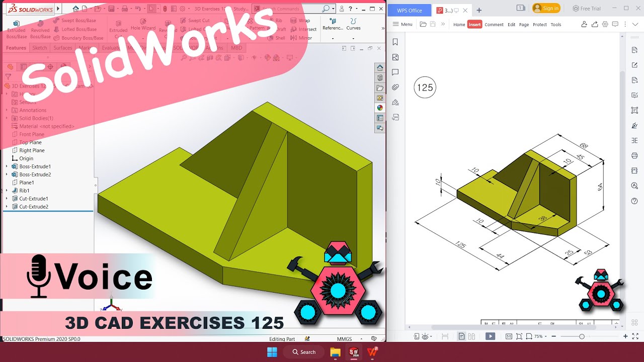Click the Intersect tool in SolidWorks ribbon
This screenshot has width=644, height=362.
(304, 29)
